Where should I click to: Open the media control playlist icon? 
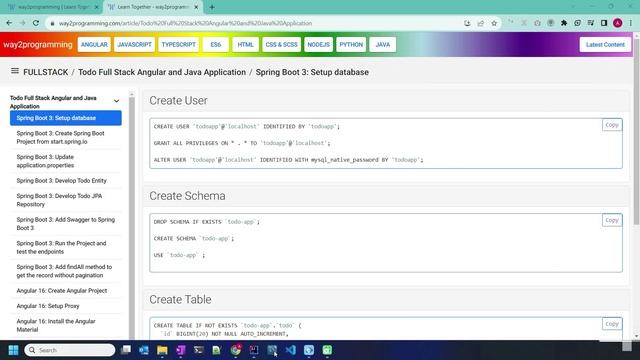[x=591, y=23]
